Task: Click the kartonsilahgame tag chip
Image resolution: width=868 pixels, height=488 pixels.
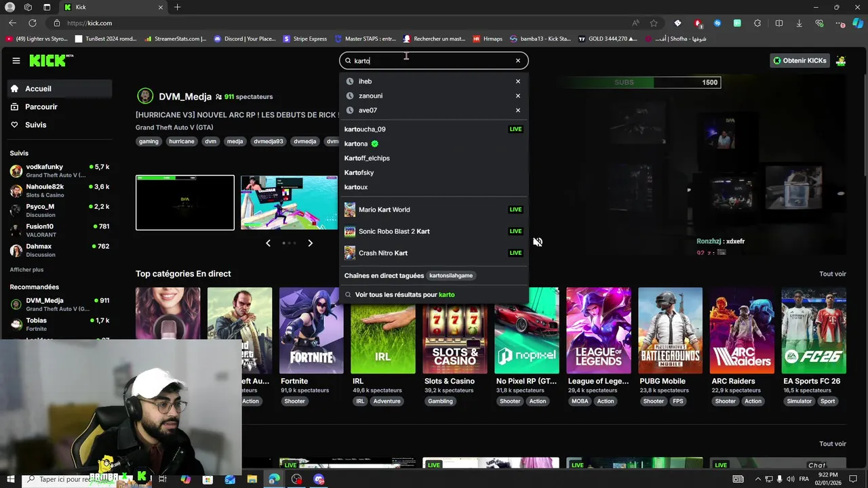Action: tap(451, 276)
